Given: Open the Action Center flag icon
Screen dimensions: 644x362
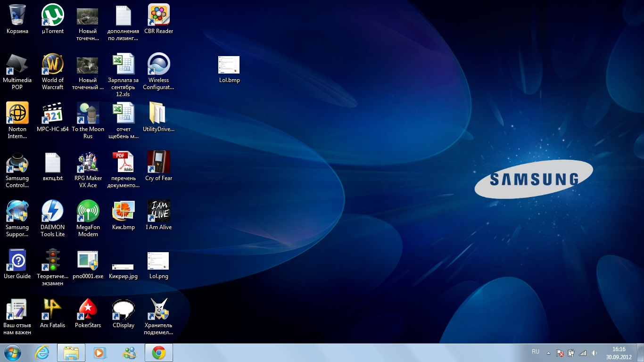Looking at the screenshot, I should click(560, 353).
